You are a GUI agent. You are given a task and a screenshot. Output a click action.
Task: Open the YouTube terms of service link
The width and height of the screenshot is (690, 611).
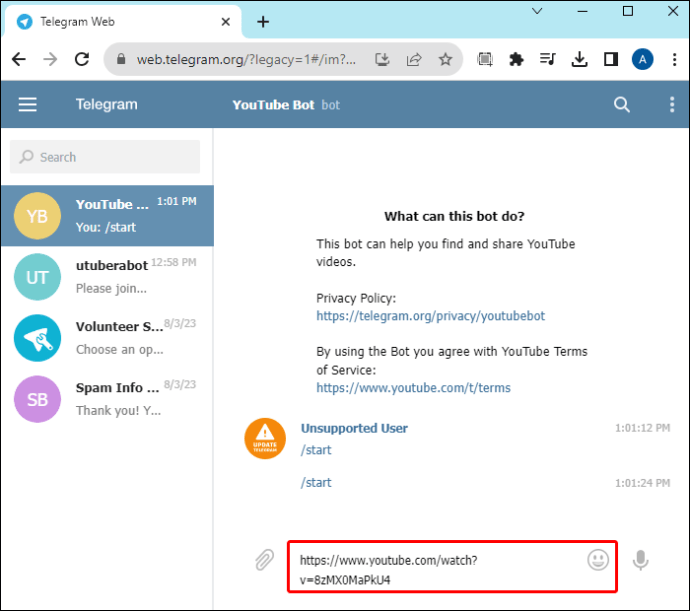coord(413,388)
